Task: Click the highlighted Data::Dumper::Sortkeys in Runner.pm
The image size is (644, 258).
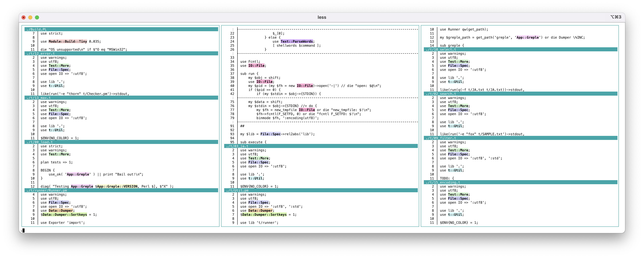Action: pos(65,215)
